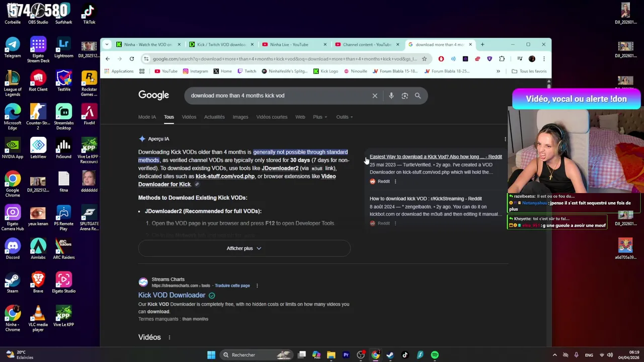The width and height of the screenshot is (644, 362).
Task: Open the League of Legends desktop shortcut
Action: pos(13,83)
